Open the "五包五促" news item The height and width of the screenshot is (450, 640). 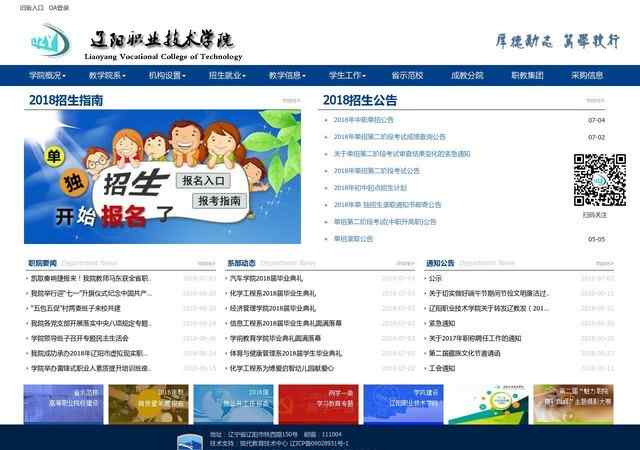[76, 308]
